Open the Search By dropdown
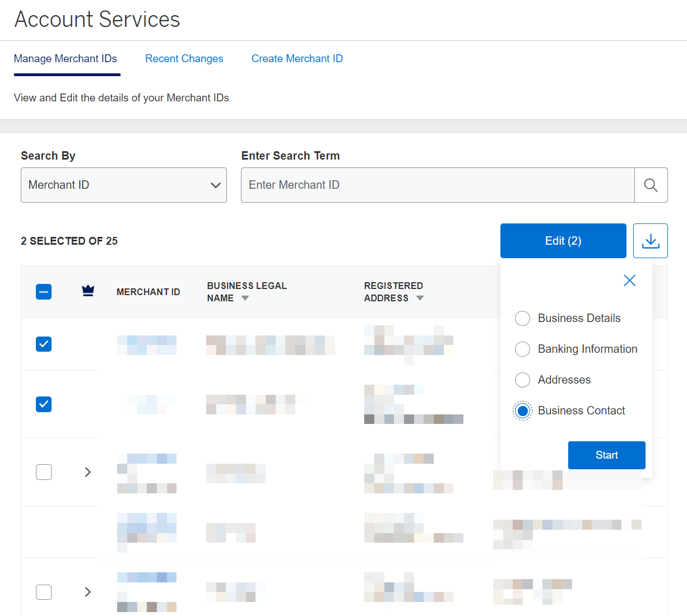 point(123,185)
